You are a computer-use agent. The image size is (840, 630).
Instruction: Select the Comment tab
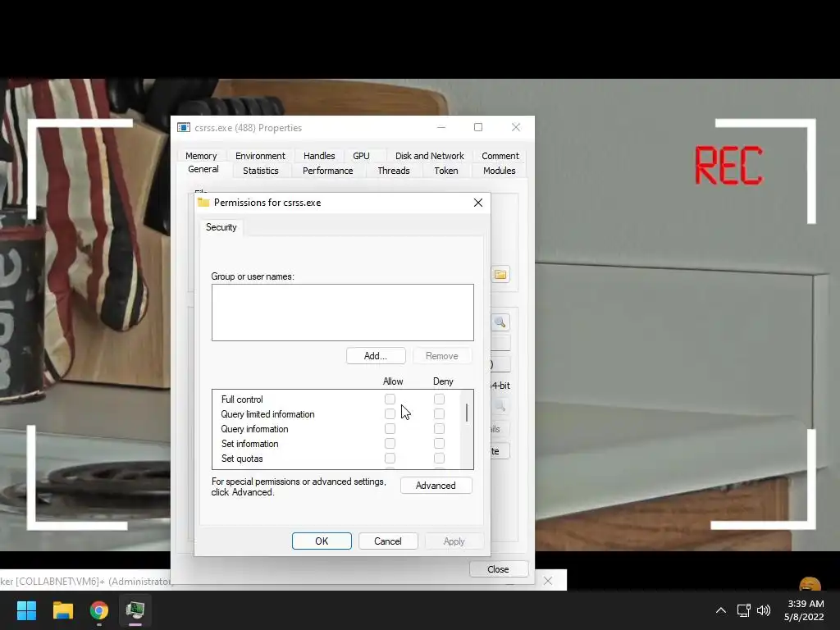[x=500, y=156]
